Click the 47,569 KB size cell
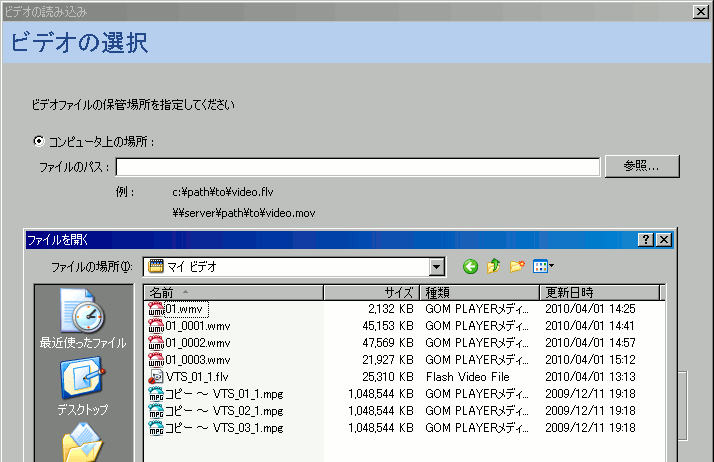 tap(388, 343)
